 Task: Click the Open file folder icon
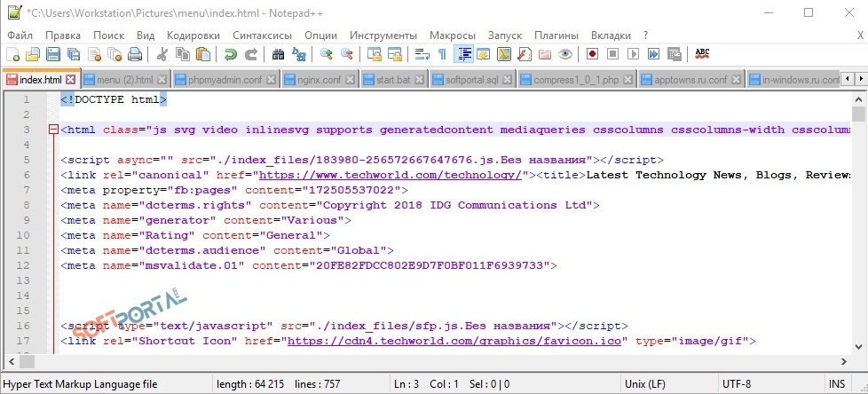click(33, 54)
